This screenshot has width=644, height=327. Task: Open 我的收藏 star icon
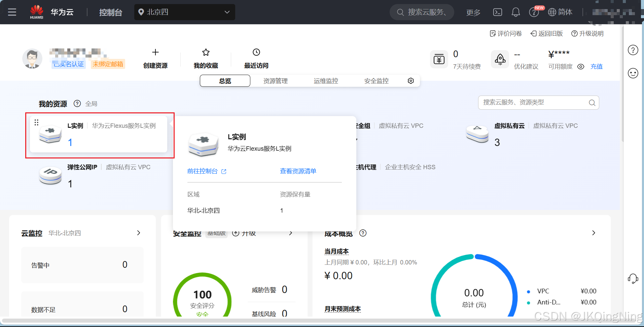[206, 52]
